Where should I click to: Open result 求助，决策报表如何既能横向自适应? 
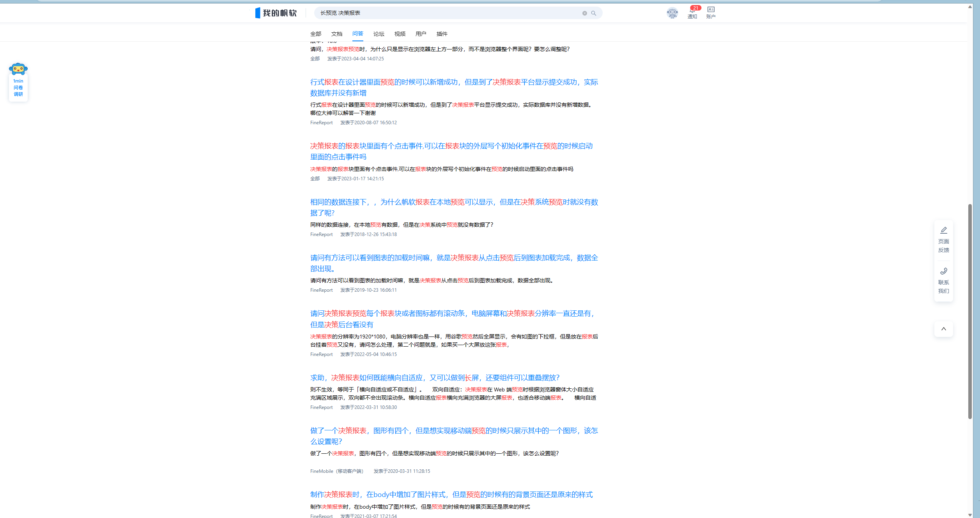click(x=435, y=377)
